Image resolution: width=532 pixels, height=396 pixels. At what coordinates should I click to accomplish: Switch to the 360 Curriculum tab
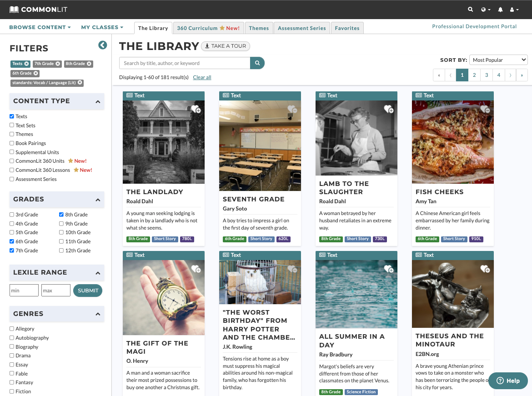208,28
